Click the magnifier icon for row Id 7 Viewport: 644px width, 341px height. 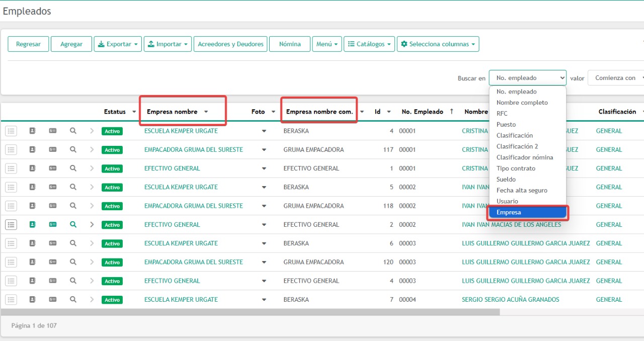(x=73, y=299)
